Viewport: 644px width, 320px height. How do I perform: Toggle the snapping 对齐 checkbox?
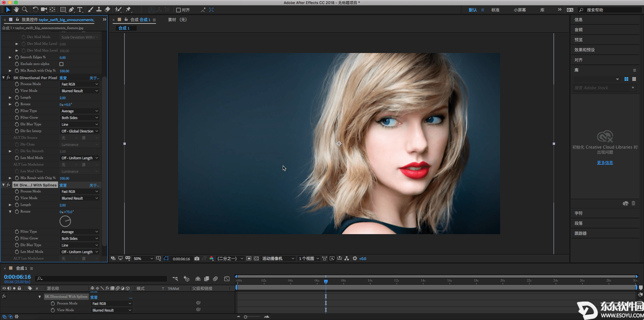(178, 10)
